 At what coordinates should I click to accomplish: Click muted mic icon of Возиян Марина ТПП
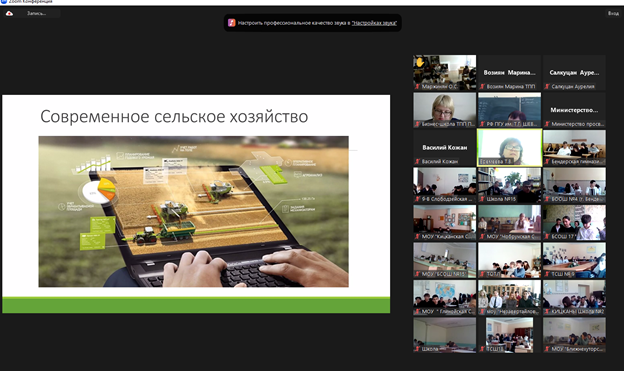(x=482, y=86)
